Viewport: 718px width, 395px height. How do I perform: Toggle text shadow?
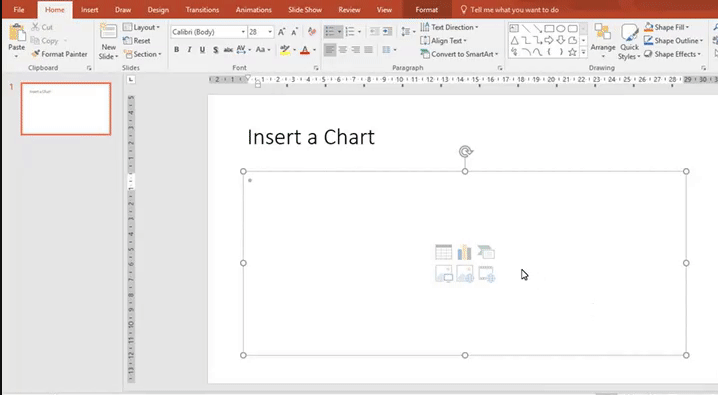(x=215, y=49)
